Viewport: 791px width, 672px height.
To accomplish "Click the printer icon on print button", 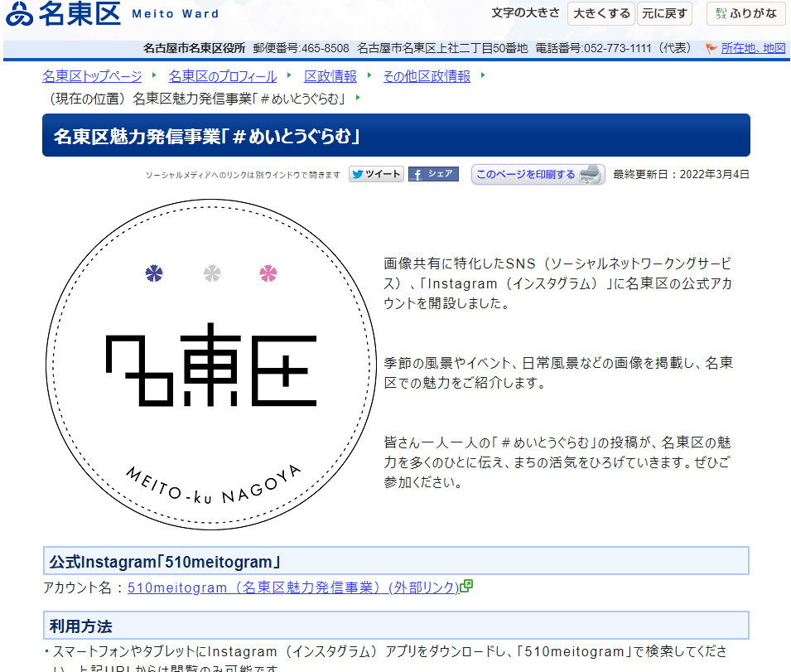I will pos(590,175).
